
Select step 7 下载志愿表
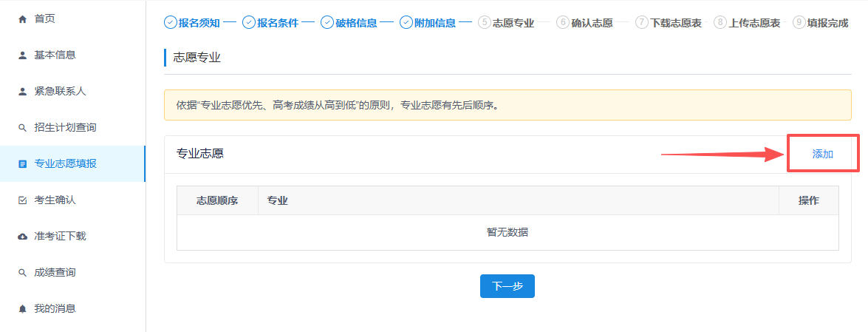click(668, 22)
